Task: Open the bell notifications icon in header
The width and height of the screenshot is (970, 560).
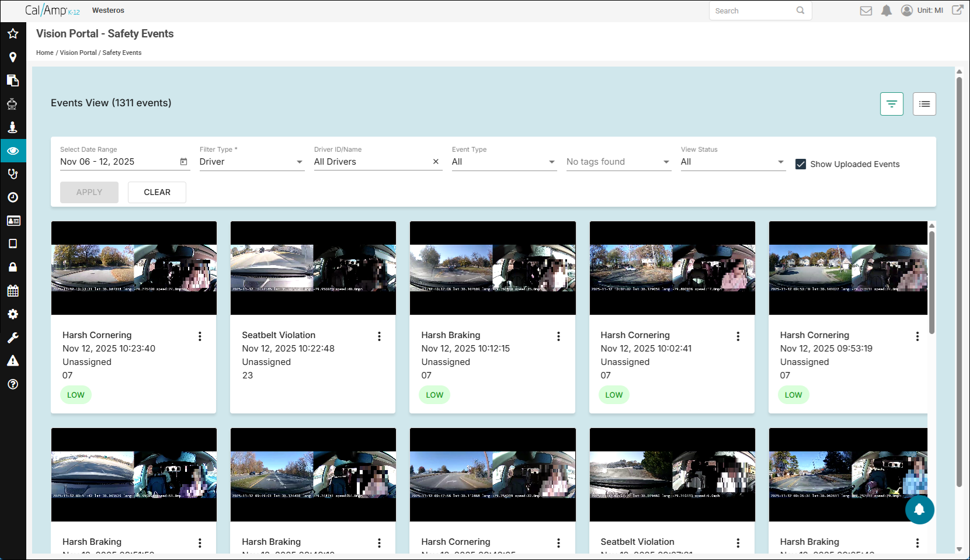Action: tap(886, 11)
